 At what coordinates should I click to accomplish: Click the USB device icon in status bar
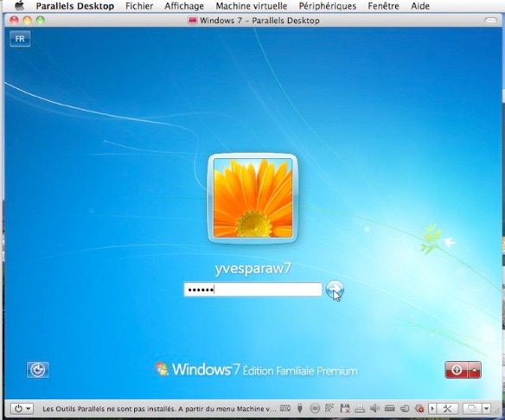pos(300,409)
